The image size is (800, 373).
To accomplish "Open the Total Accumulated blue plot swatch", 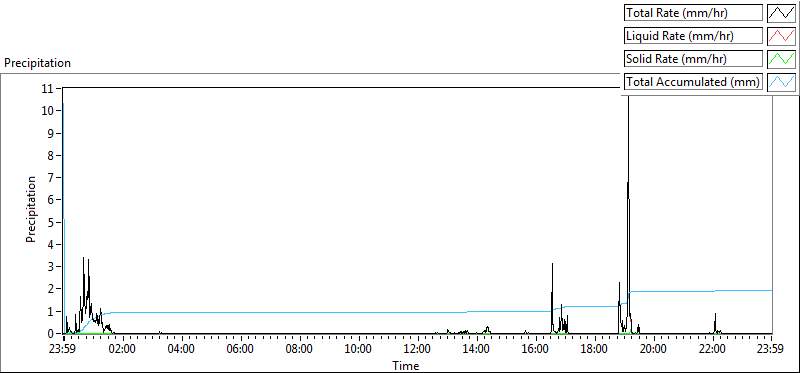I will point(782,82).
